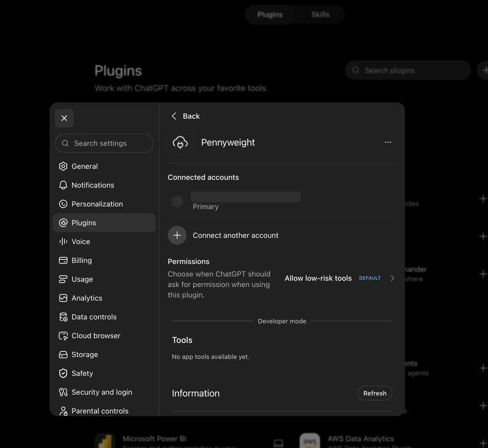Click the Usage icon in sidebar
The image size is (488, 448).
[63, 279]
